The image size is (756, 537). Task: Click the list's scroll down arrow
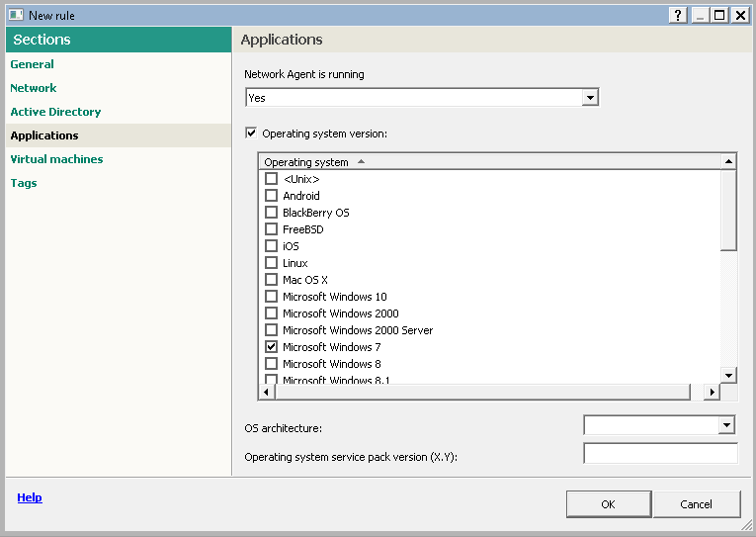(728, 375)
